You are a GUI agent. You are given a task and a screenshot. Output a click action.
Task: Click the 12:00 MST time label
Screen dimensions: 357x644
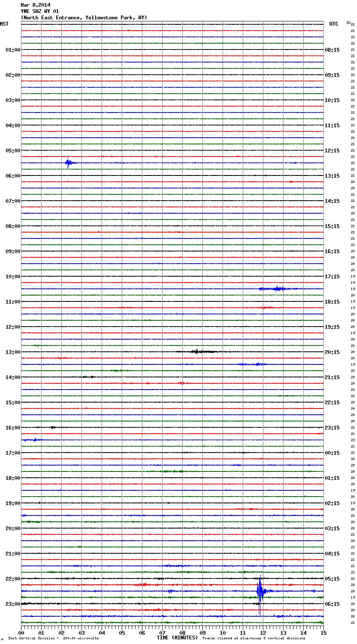click(x=13, y=327)
